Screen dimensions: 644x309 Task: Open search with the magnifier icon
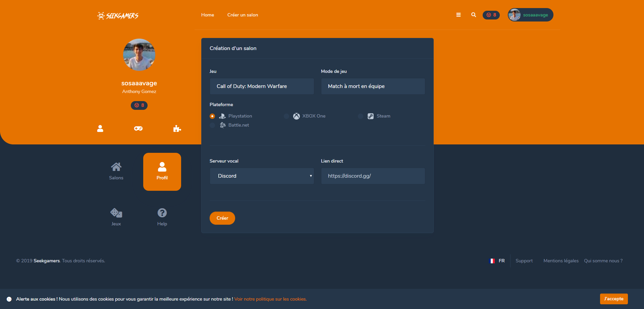click(x=474, y=15)
